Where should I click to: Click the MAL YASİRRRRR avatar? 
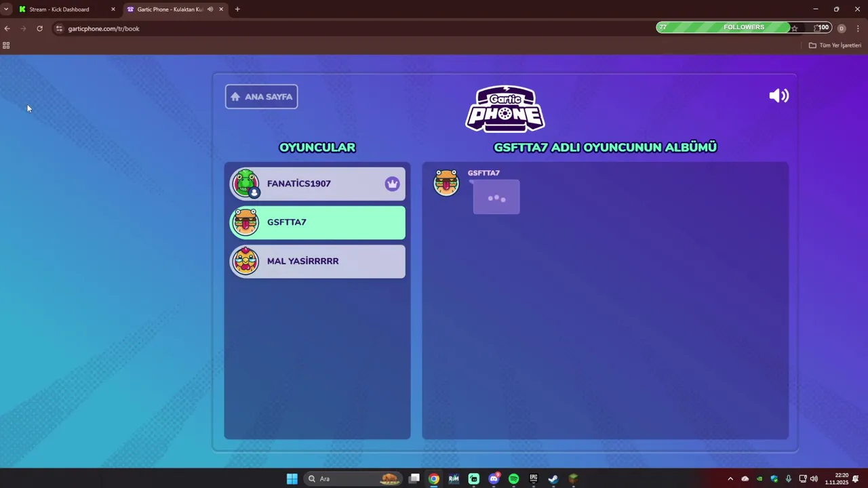tap(245, 261)
